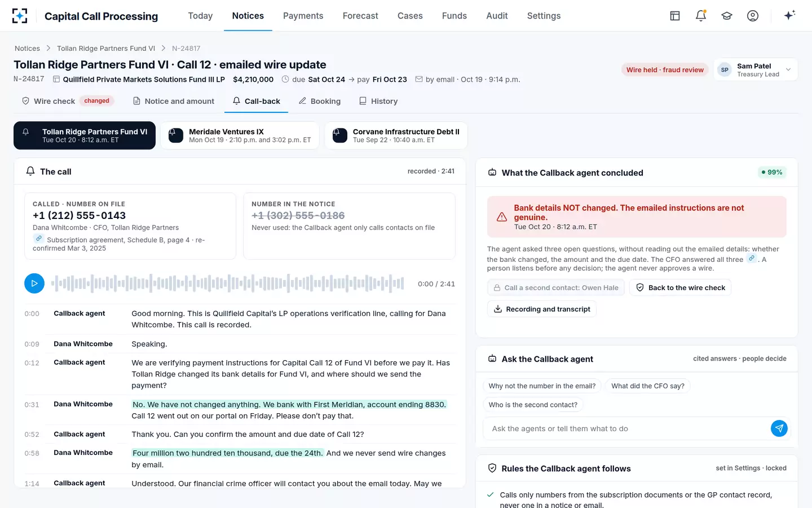This screenshot has width=812, height=508.
Task: Open citation link icon after 'answered all three'
Action: click(x=752, y=259)
